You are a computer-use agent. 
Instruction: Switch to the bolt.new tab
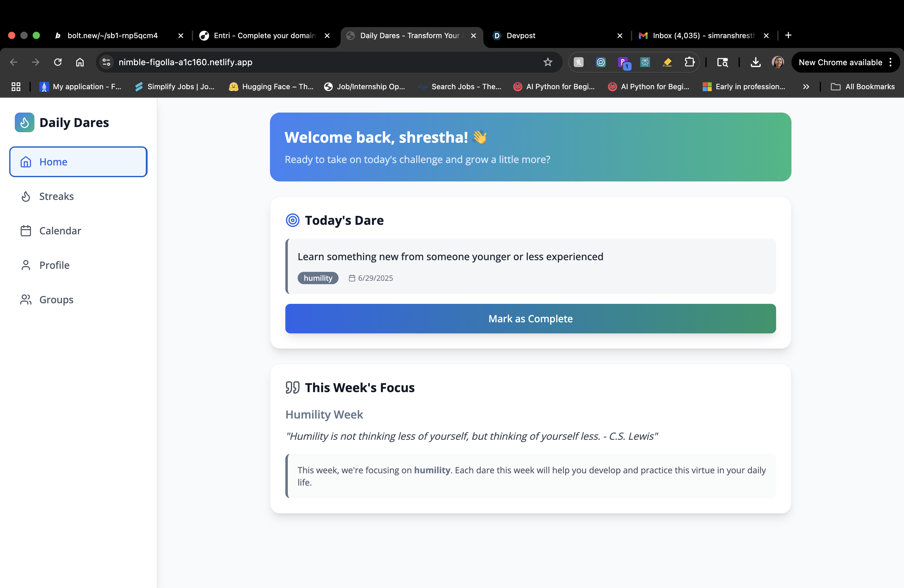113,35
